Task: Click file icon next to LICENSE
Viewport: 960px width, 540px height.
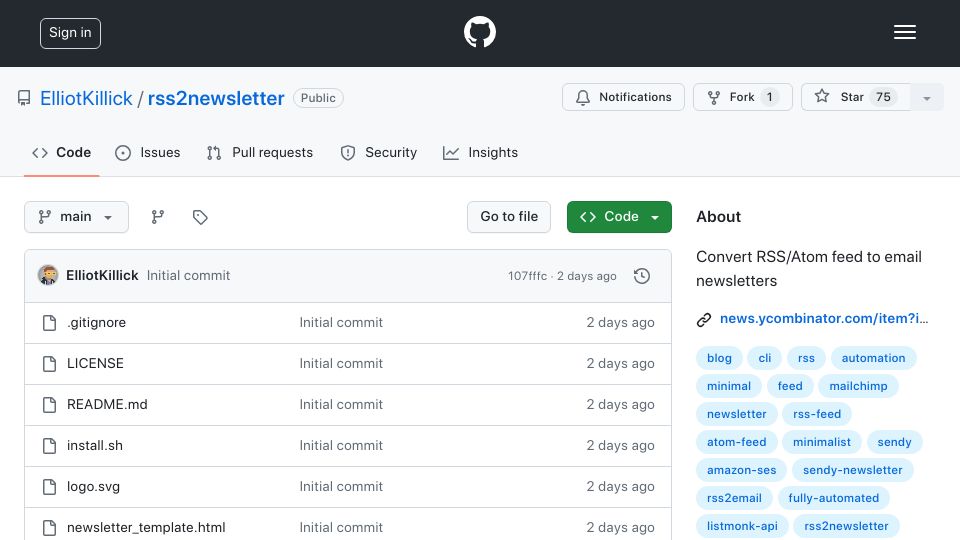Action: (x=50, y=364)
